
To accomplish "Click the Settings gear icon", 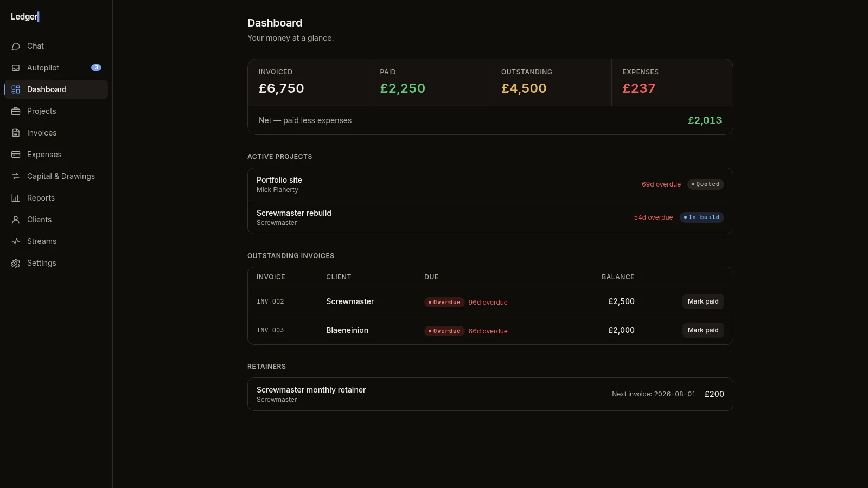I will point(16,263).
